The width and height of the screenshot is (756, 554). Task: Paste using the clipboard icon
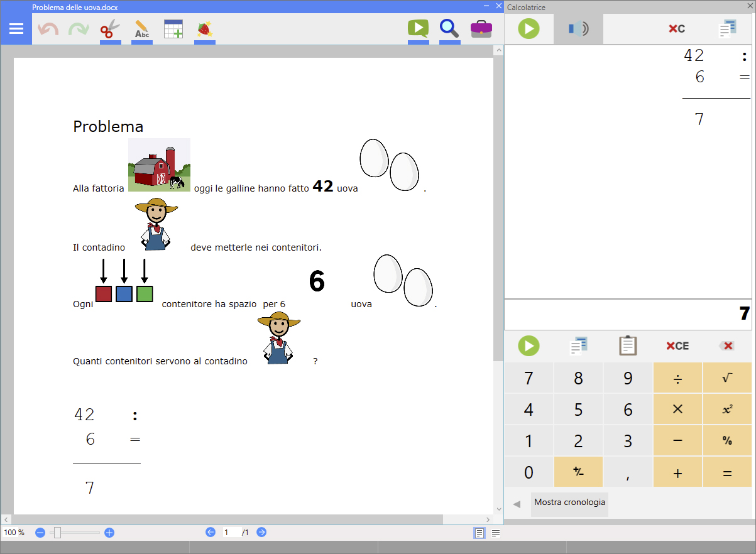tap(628, 345)
